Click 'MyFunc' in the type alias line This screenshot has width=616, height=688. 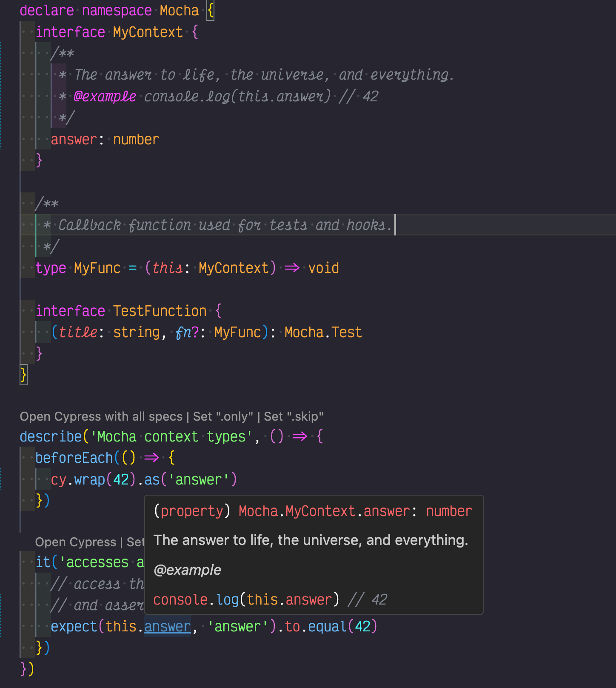(97, 268)
